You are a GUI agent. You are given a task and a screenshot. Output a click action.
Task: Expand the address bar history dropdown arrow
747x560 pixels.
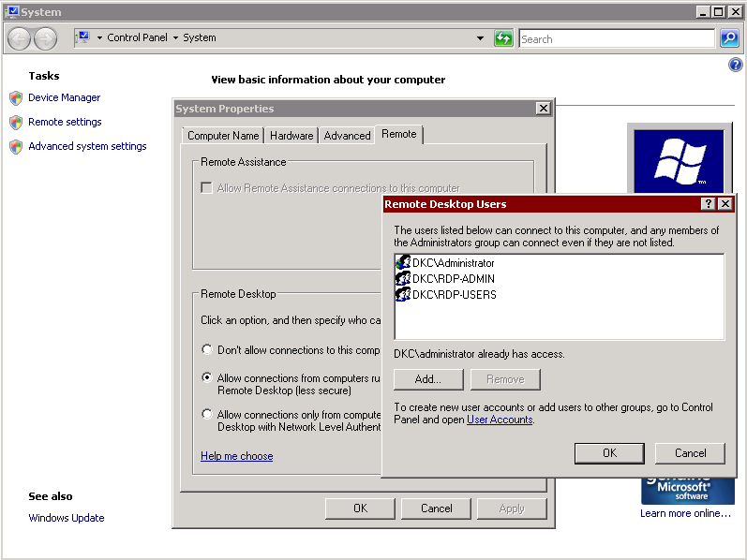pos(480,38)
